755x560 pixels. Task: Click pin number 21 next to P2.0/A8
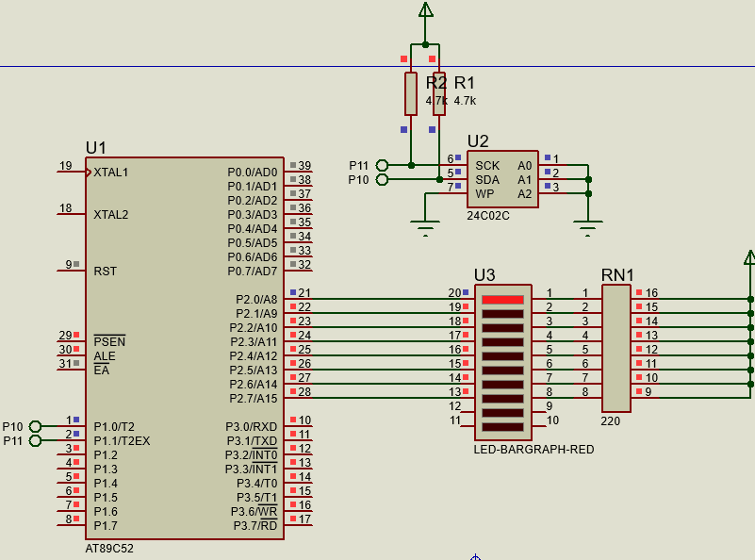tap(304, 293)
